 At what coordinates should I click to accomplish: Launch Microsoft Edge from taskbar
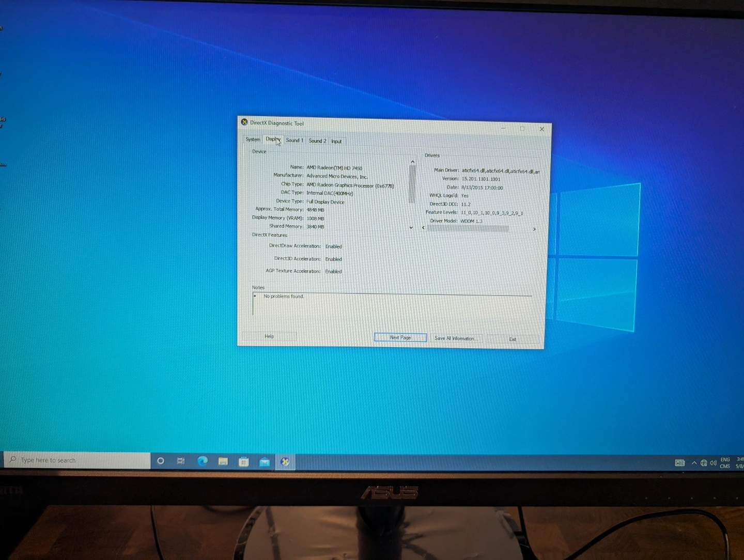click(203, 461)
